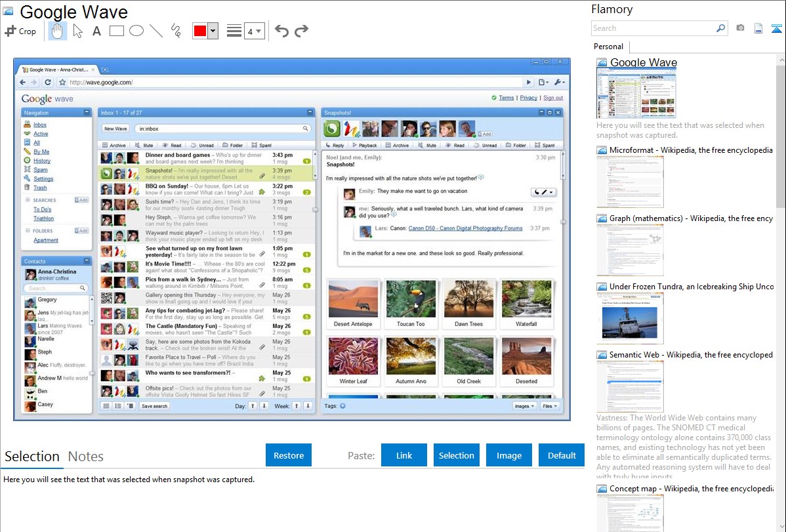
Task: Click the Default paste button
Action: (x=562, y=455)
